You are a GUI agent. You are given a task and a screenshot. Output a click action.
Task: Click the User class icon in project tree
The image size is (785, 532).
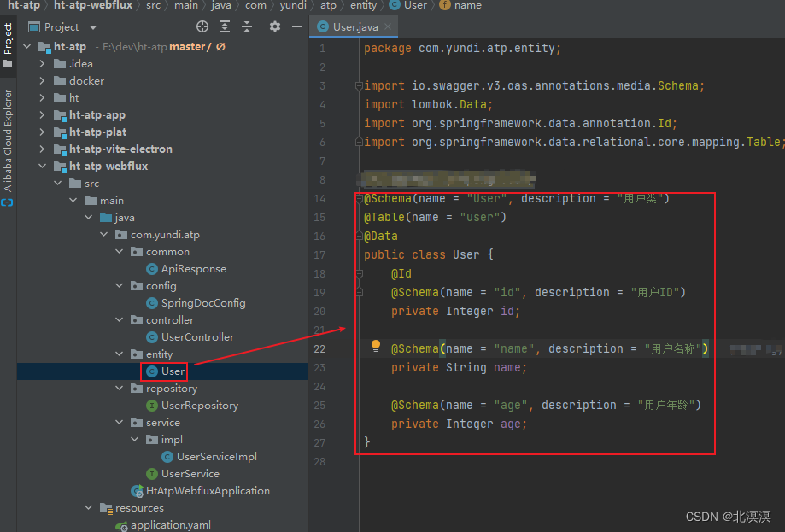click(152, 371)
